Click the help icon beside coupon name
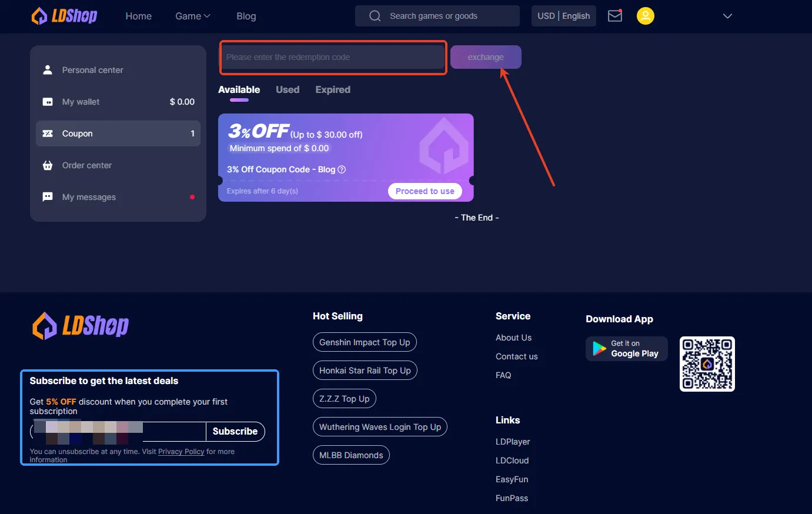The height and width of the screenshot is (514, 812). click(342, 169)
